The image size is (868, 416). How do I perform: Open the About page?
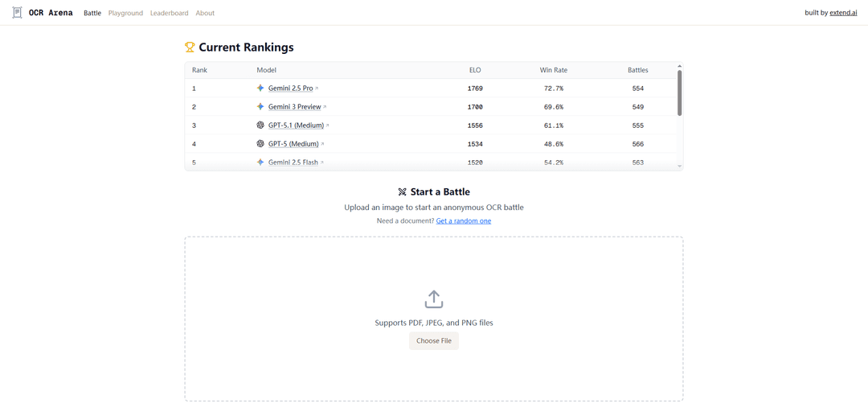[205, 13]
